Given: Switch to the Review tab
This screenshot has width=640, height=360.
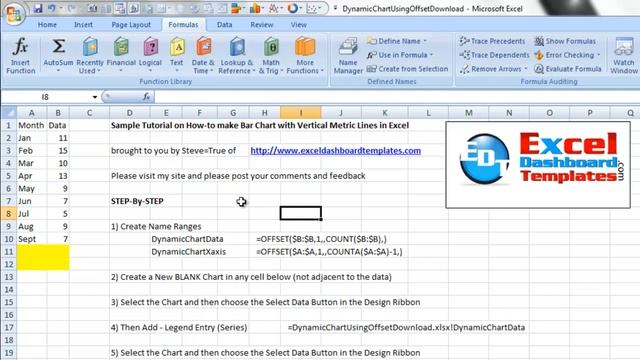Looking at the screenshot, I should [x=262, y=25].
